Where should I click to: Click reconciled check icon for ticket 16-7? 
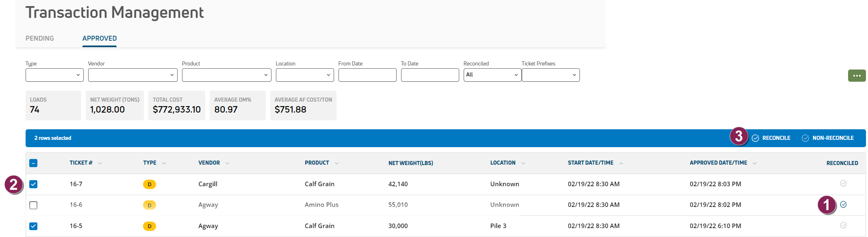(x=843, y=183)
